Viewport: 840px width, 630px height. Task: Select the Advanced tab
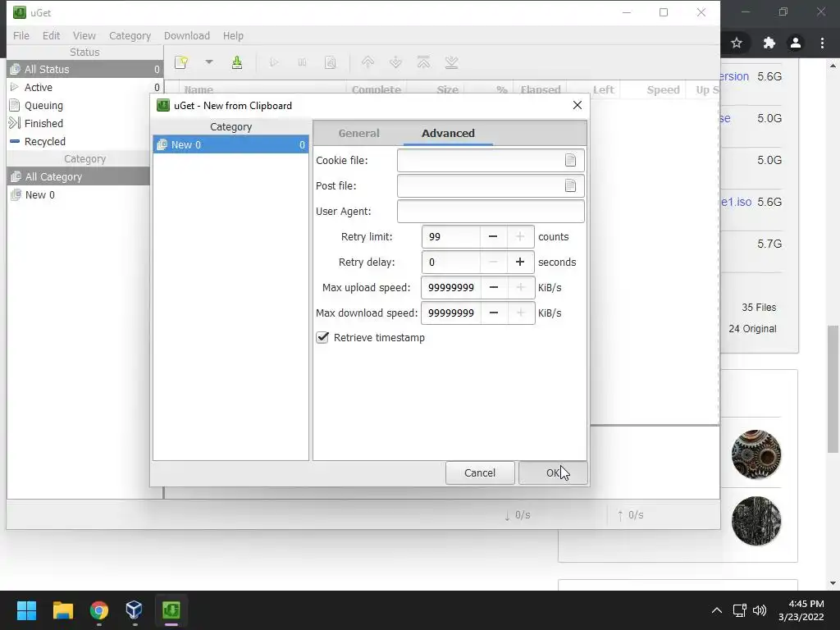[448, 134]
